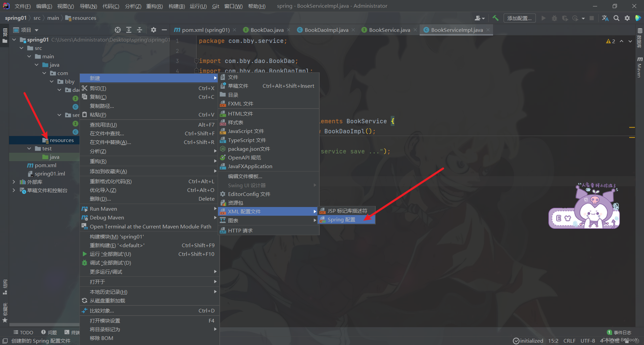The image size is (644, 345).
Task: Create a new JavaScript 文件
Action: coord(268,131)
